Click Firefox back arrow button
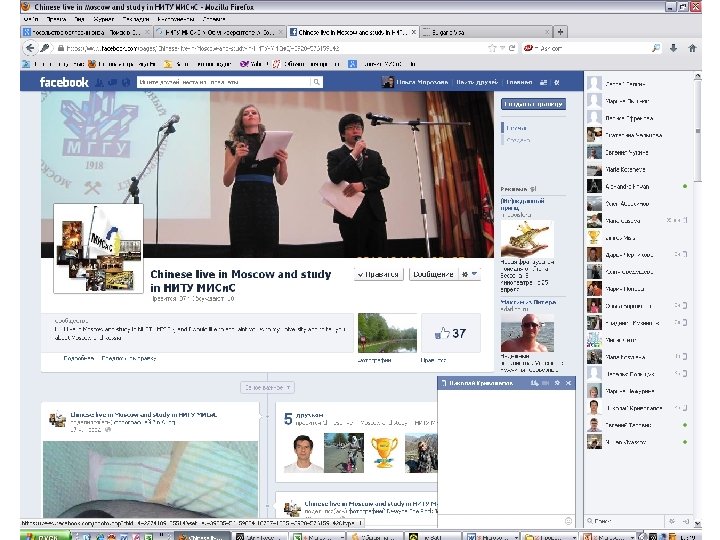Image resolution: width=720 pixels, height=540 pixels. click(x=30, y=48)
